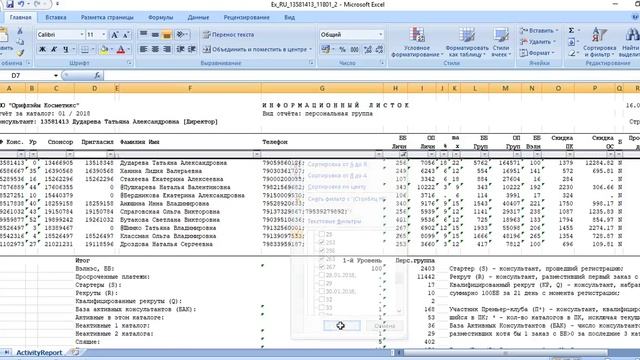Open the font size 11 dropdown
The height and width of the screenshot is (360, 640).
(x=104, y=35)
